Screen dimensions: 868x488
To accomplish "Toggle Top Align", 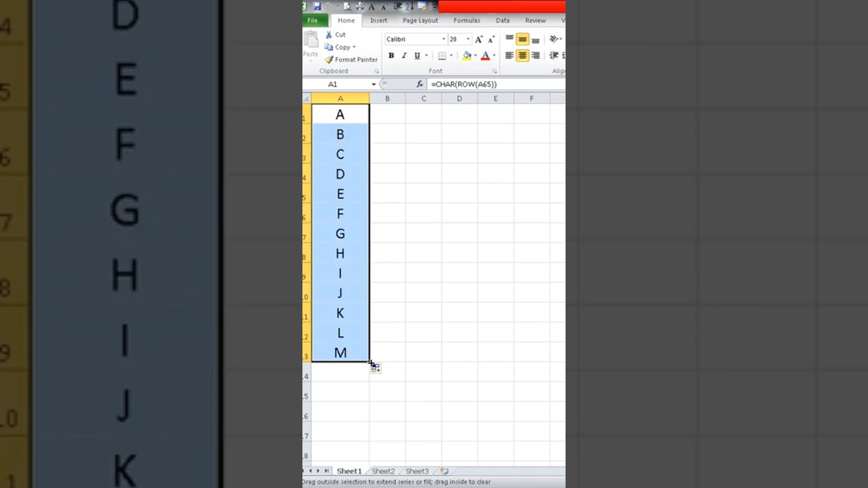I will click(509, 39).
